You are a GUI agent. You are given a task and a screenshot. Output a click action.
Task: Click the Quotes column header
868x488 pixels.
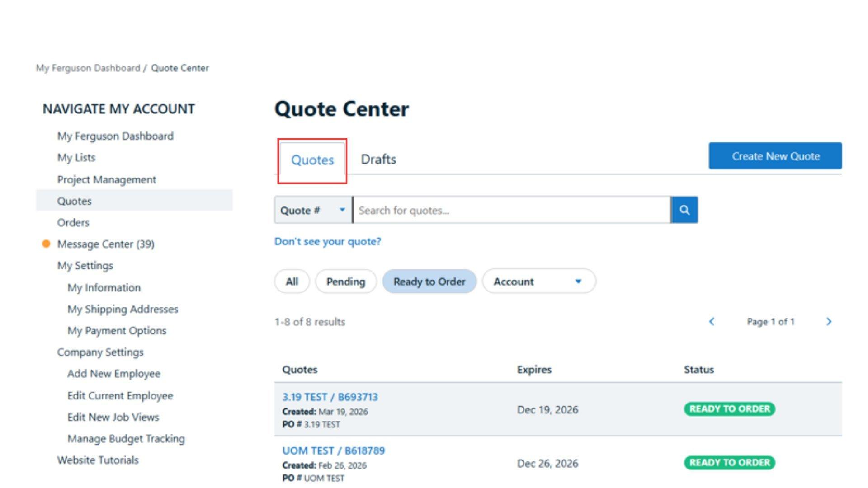[300, 370]
